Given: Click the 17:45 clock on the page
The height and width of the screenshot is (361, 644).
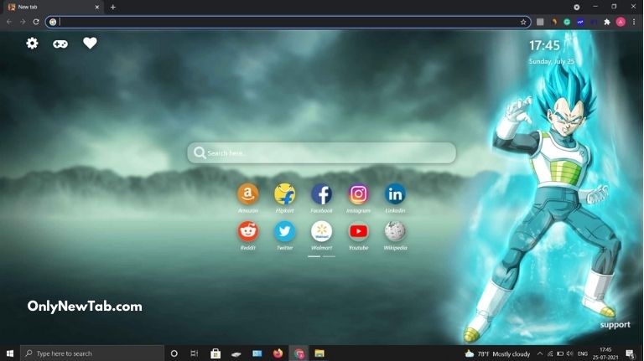Looking at the screenshot, I should pyautogui.click(x=544, y=45).
